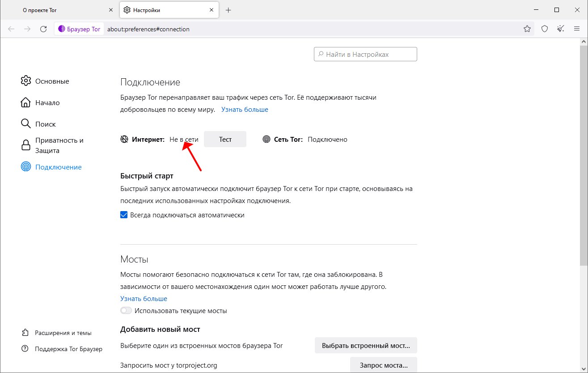588x373 pixels.
Task: Click the vertical scrollbar thumb
Action: click(x=584, y=155)
